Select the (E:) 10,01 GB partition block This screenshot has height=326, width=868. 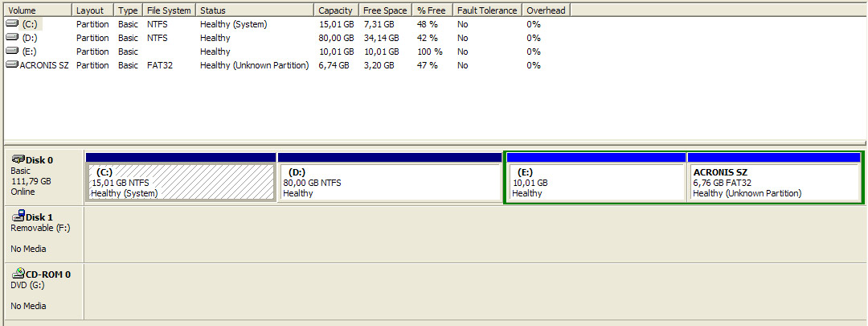pyautogui.click(x=596, y=177)
